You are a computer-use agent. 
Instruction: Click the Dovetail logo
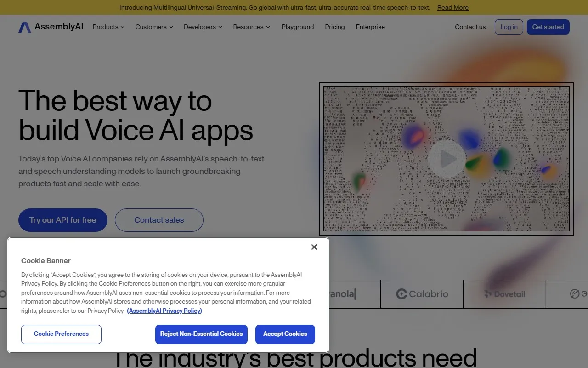[504, 294]
